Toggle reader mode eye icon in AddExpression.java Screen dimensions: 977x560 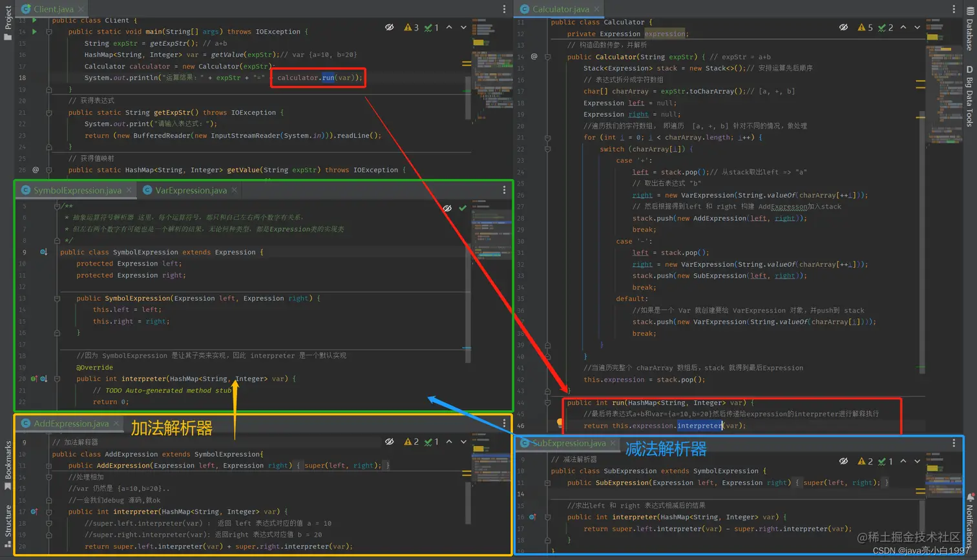coord(390,442)
